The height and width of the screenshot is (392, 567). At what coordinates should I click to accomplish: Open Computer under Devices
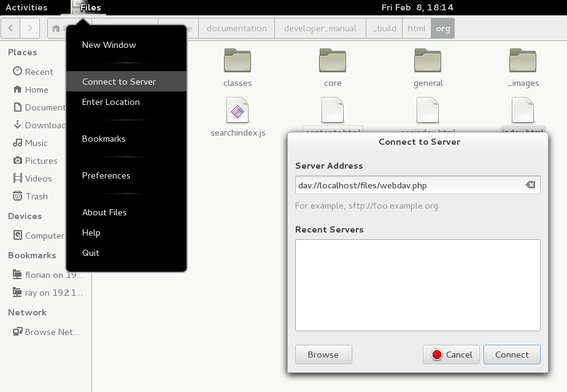[x=45, y=236]
